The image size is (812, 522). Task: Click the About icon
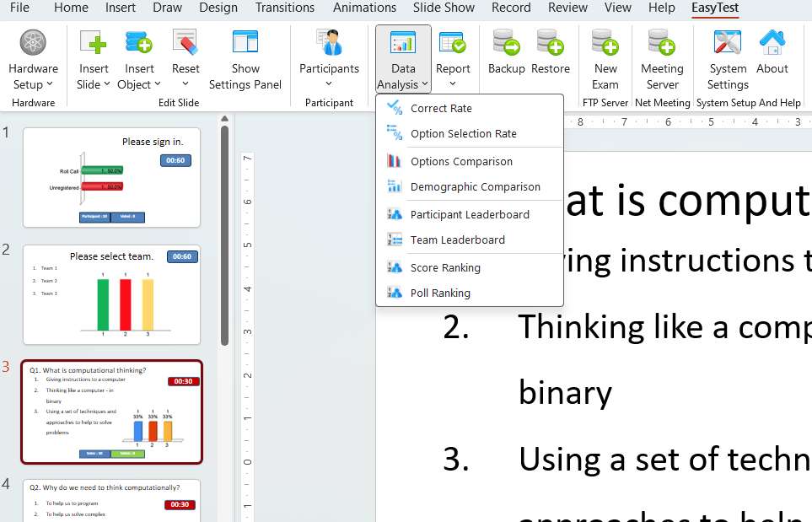click(772, 44)
